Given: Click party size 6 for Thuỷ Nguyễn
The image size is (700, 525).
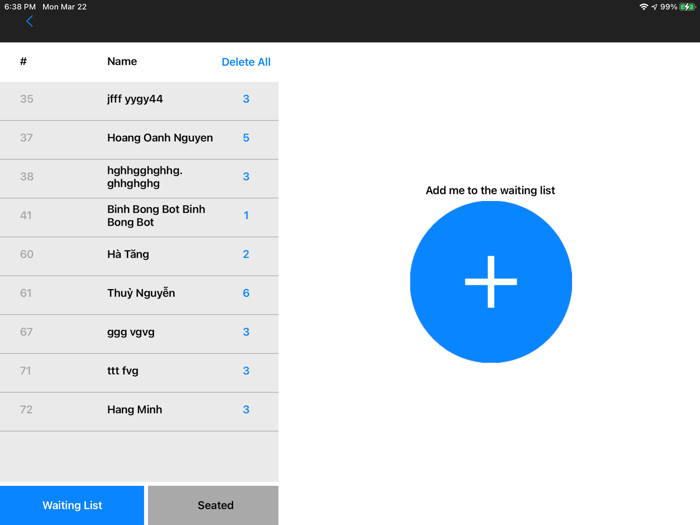Looking at the screenshot, I should tap(246, 293).
